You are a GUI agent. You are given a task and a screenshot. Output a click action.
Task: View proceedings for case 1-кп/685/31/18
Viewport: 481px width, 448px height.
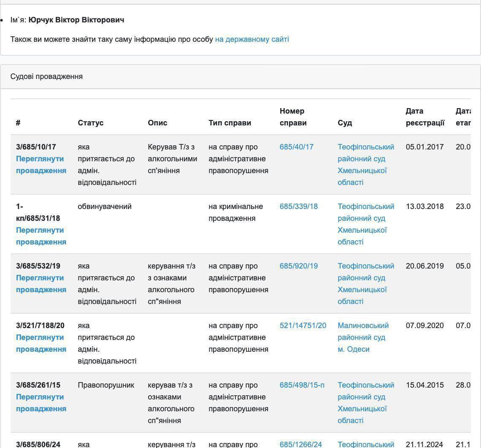(x=41, y=236)
